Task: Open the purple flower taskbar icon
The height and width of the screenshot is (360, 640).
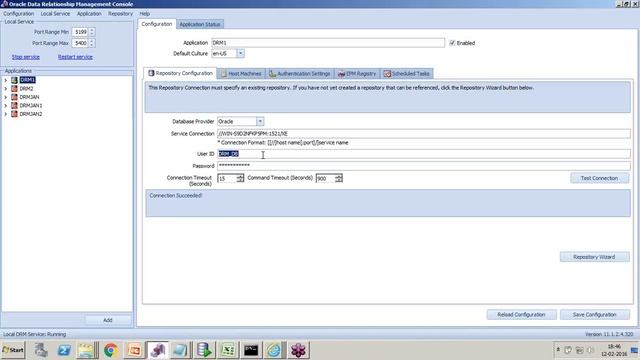Action: 298,350
